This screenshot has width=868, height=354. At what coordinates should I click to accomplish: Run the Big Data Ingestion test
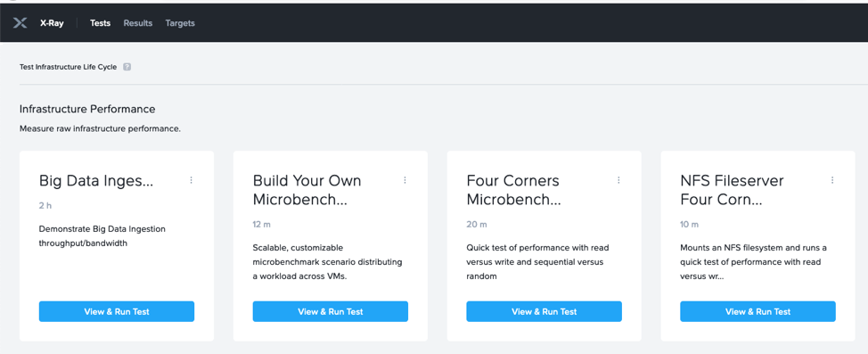[x=117, y=311]
